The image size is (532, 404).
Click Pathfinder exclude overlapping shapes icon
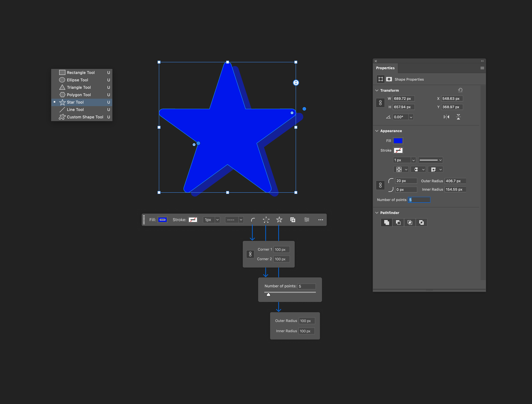pos(421,222)
